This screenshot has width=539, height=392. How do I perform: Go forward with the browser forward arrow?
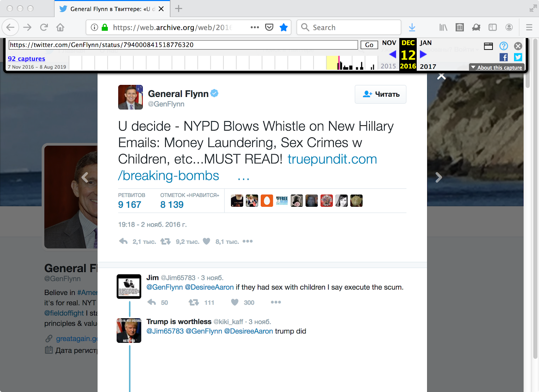pos(27,27)
